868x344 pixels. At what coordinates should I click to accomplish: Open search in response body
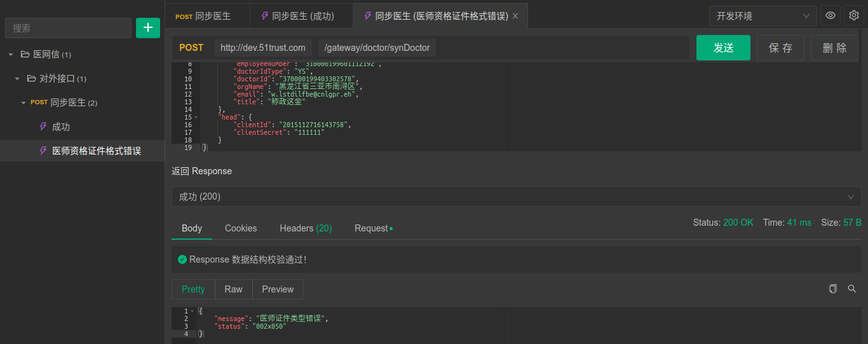pos(852,289)
